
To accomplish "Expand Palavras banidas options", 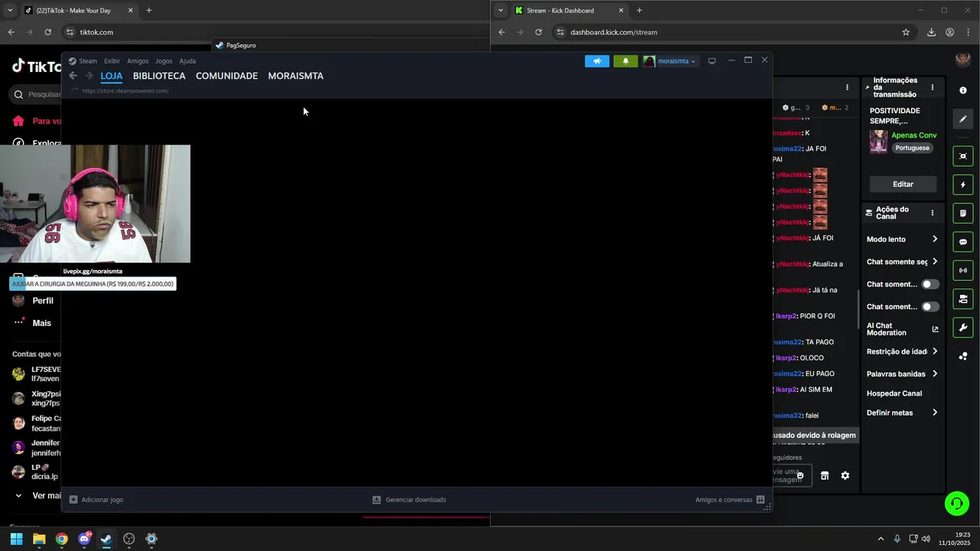I will point(902,373).
